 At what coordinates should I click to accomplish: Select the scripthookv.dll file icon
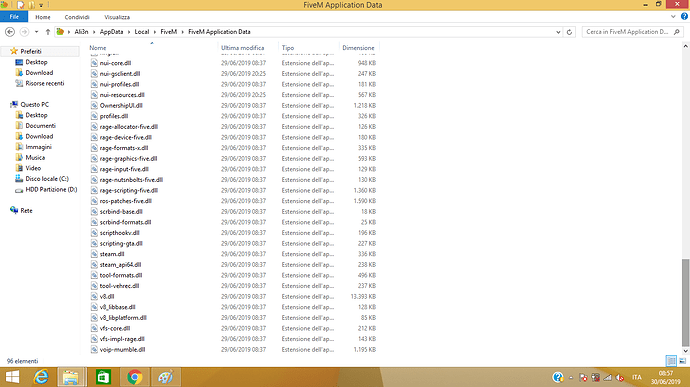point(94,232)
